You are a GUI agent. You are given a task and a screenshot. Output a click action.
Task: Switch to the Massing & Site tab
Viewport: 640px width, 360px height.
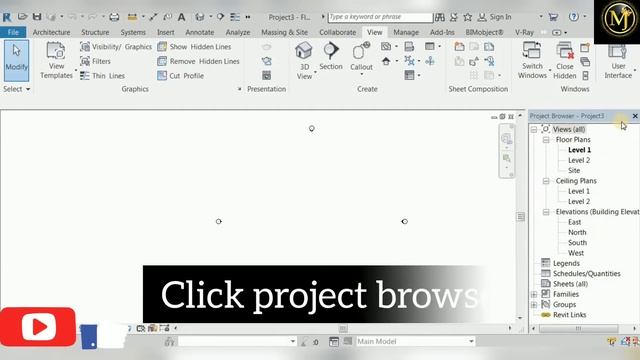tap(284, 32)
